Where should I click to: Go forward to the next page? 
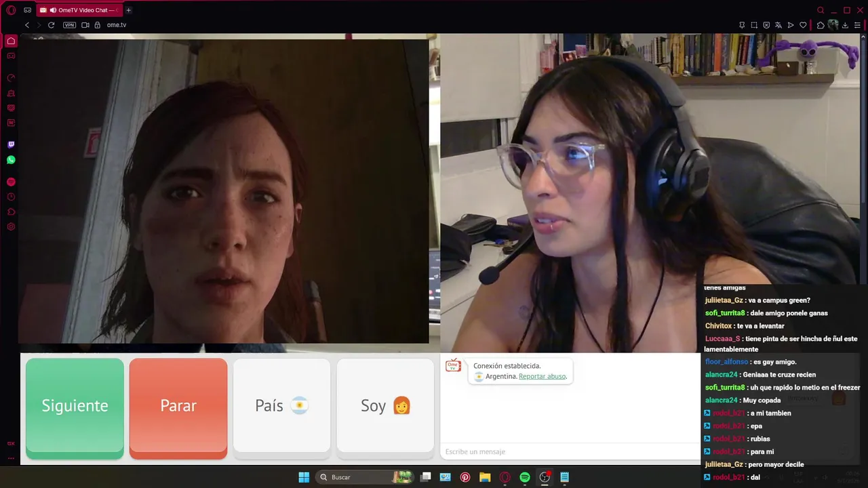point(39,25)
